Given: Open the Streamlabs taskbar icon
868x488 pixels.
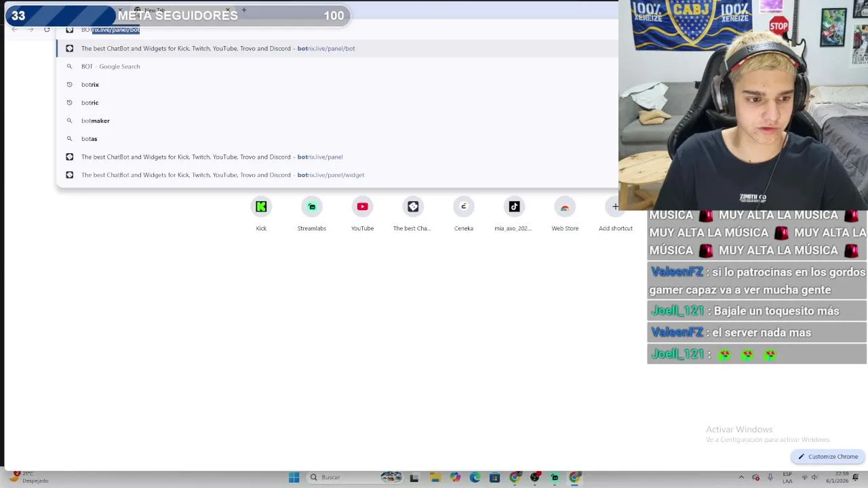Looking at the screenshot, I should tap(555, 477).
